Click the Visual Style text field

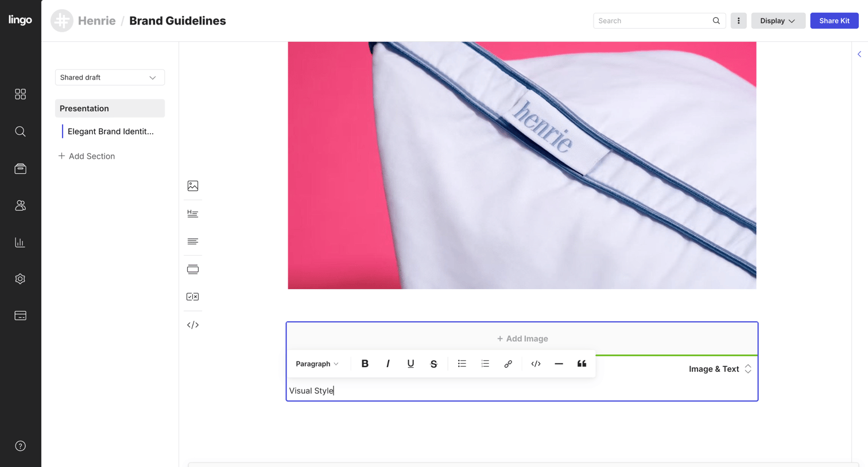(x=522, y=391)
